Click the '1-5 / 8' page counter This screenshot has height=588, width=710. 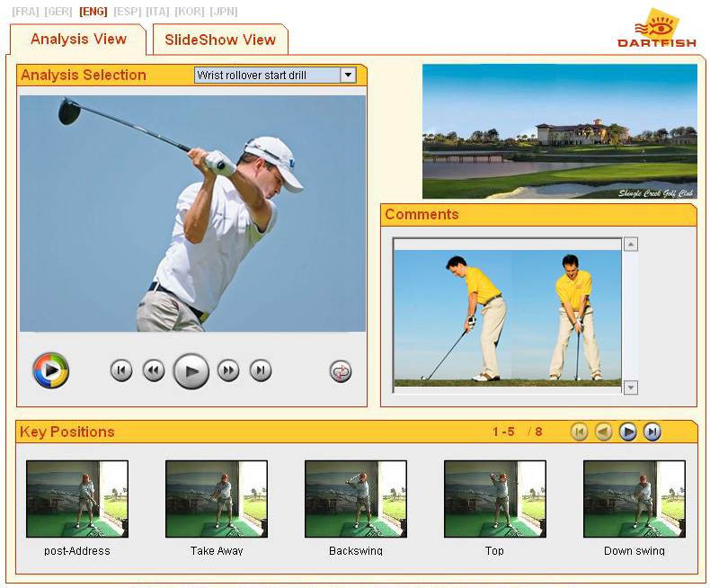click(517, 432)
